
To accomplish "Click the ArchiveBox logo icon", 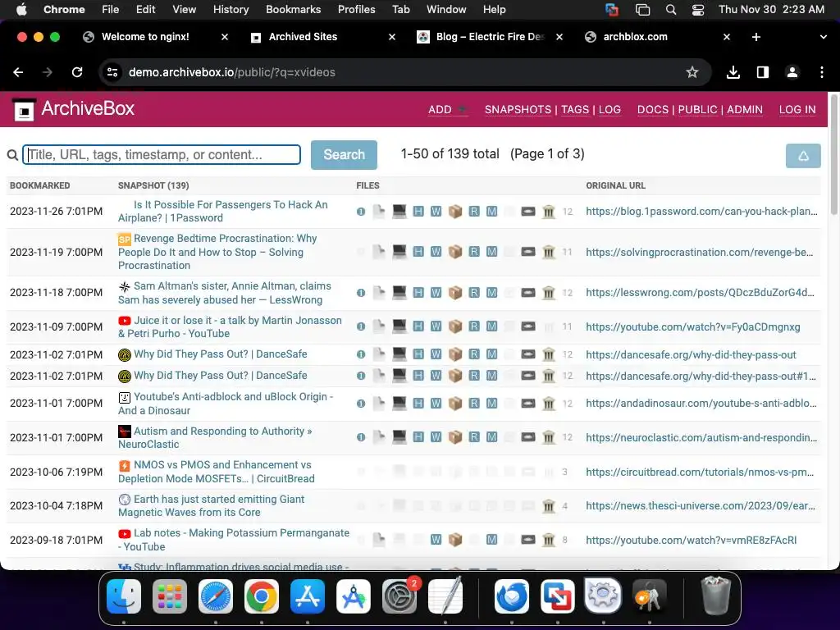I will [x=24, y=110].
